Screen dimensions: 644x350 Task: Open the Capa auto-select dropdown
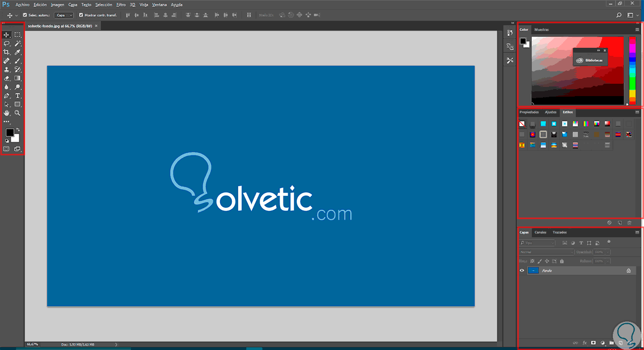coord(64,15)
